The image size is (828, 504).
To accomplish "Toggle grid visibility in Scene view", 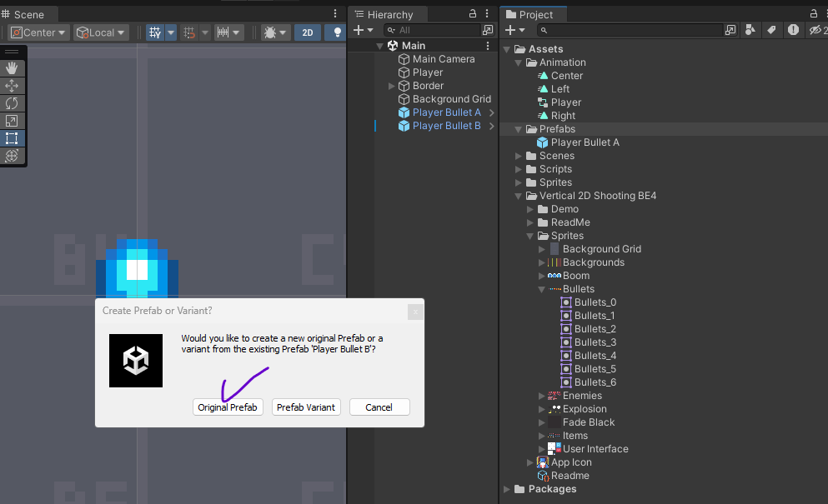I will 155,32.
